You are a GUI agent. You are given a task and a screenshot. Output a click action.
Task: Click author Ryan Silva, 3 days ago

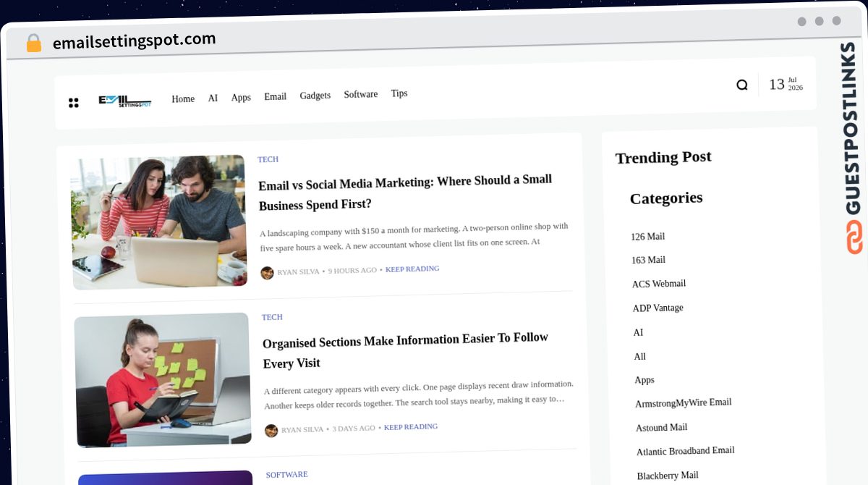coord(302,429)
